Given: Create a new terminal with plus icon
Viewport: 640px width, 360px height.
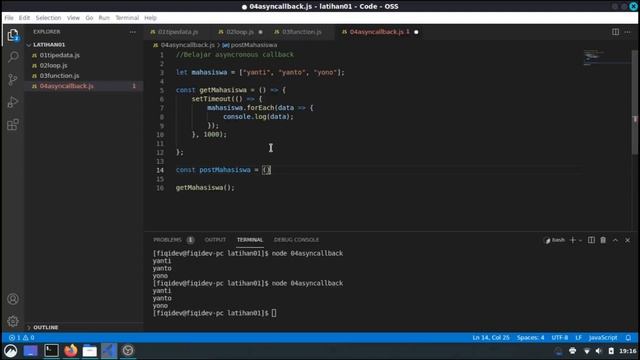Looking at the screenshot, I should pyautogui.click(x=572, y=240).
